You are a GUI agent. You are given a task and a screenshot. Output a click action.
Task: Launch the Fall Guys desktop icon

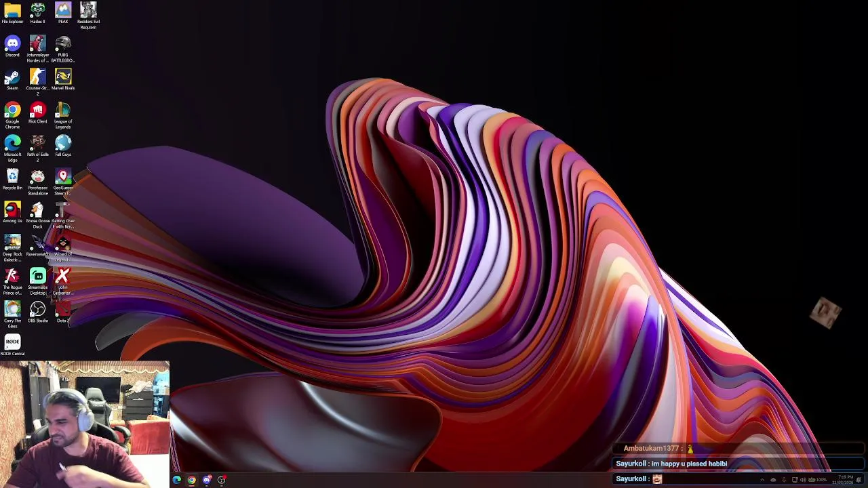point(63,146)
